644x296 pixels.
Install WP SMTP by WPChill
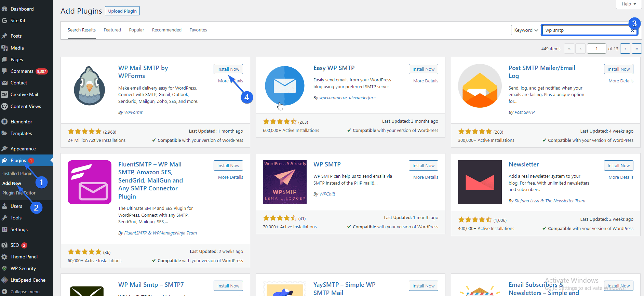tap(424, 165)
